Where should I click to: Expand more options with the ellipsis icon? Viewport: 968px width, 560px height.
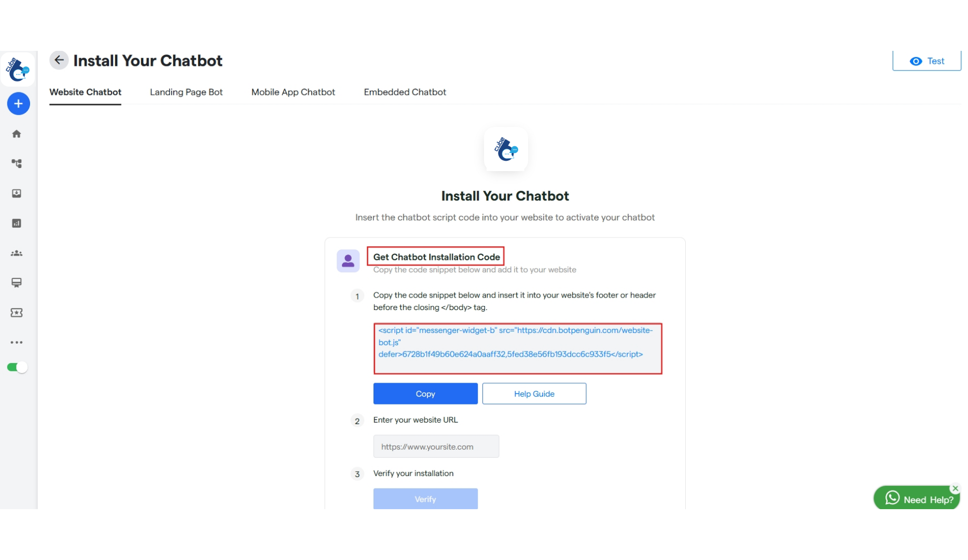(17, 342)
